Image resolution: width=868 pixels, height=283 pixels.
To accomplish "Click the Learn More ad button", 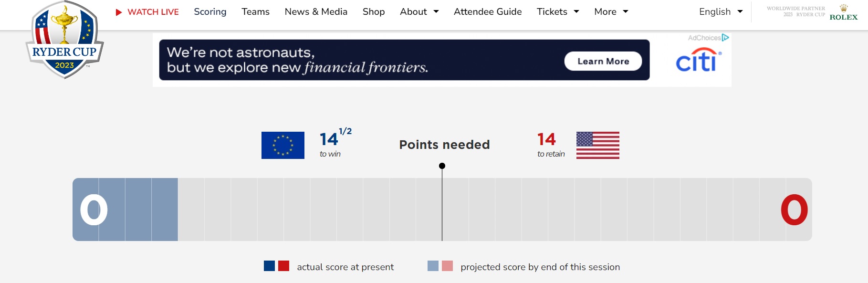I will pos(603,61).
